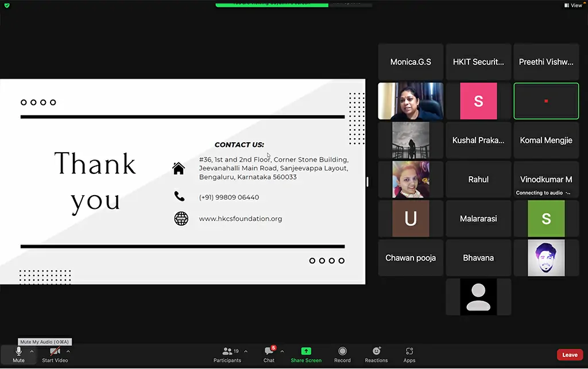588x369 pixels.
Task: Expand participants options arrow
Action: (246, 351)
